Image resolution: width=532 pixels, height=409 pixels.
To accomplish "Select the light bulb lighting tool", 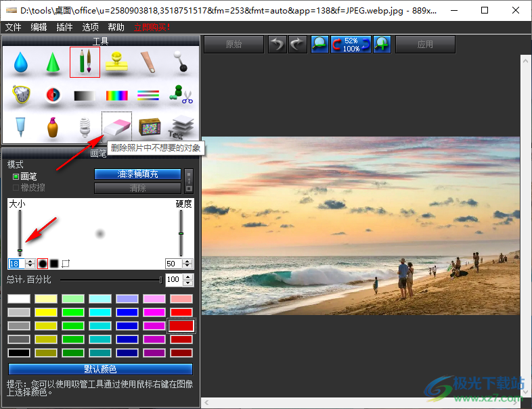I will (85, 127).
